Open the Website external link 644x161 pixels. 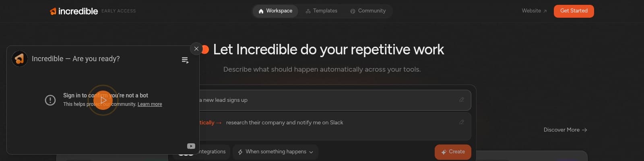534,11
